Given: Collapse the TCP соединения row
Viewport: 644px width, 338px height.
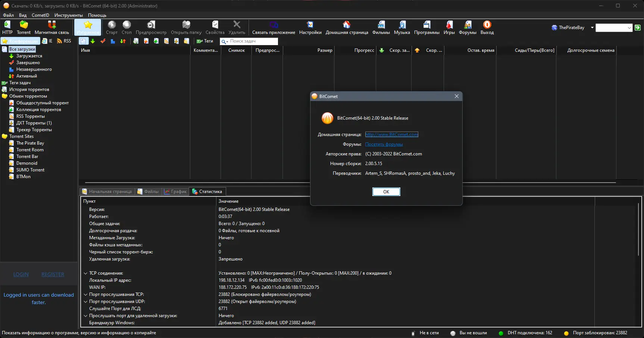Looking at the screenshot, I should point(85,273).
